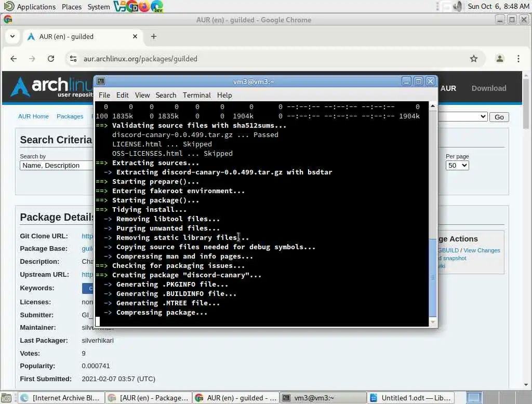
Task: Bookmark this page with the star icon
Action: point(474,59)
